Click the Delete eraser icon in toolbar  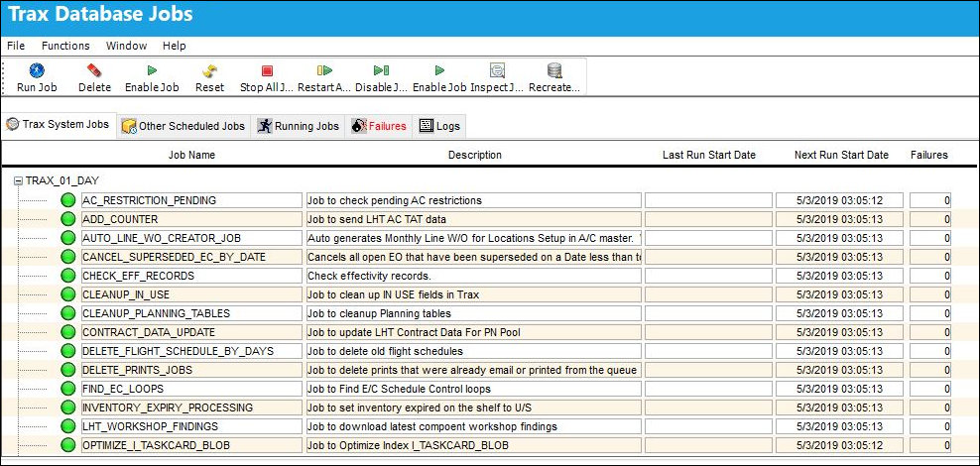(x=94, y=70)
